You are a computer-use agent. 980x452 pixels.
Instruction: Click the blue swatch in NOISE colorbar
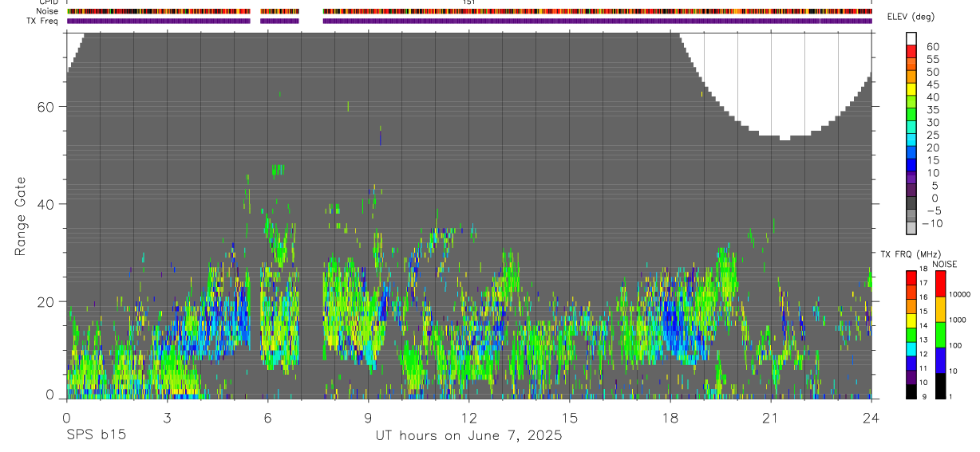click(x=941, y=360)
